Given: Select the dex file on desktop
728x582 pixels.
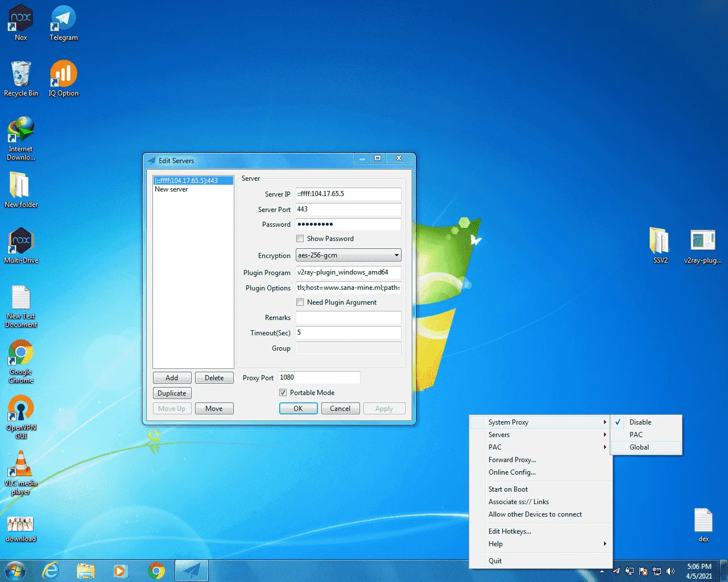Looking at the screenshot, I should click(x=704, y=524).
